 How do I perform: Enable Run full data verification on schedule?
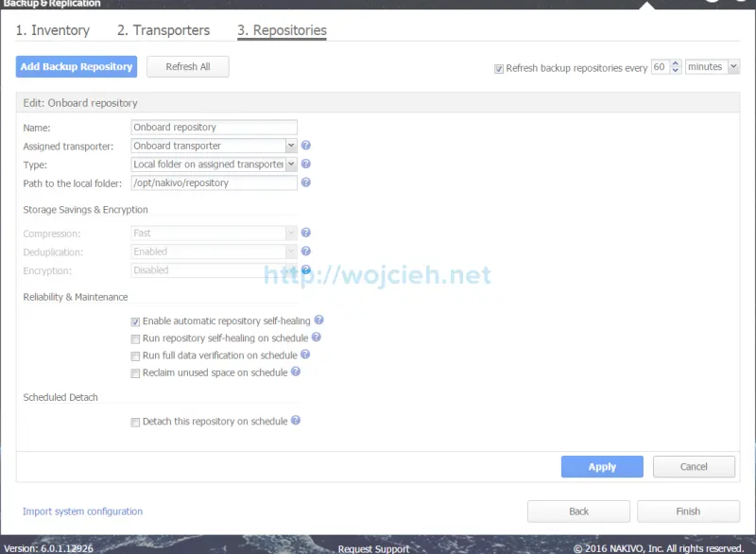pos(136,356)
